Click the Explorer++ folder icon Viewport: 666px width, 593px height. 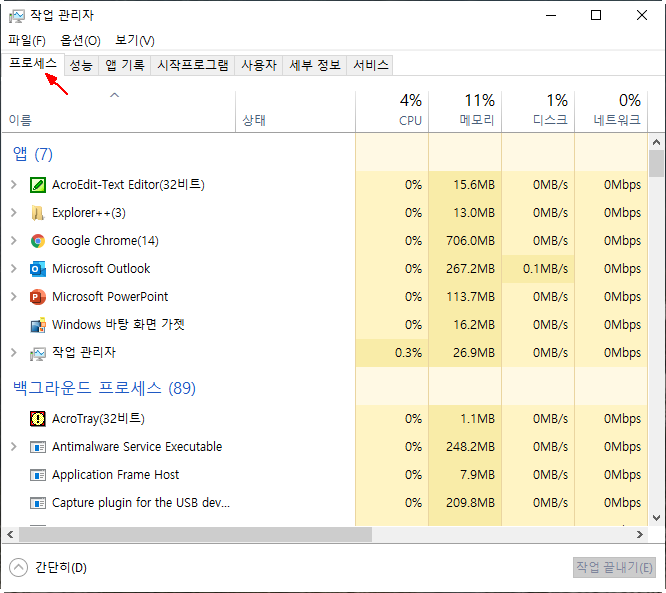pyautogui.click(x=38, y=213)
